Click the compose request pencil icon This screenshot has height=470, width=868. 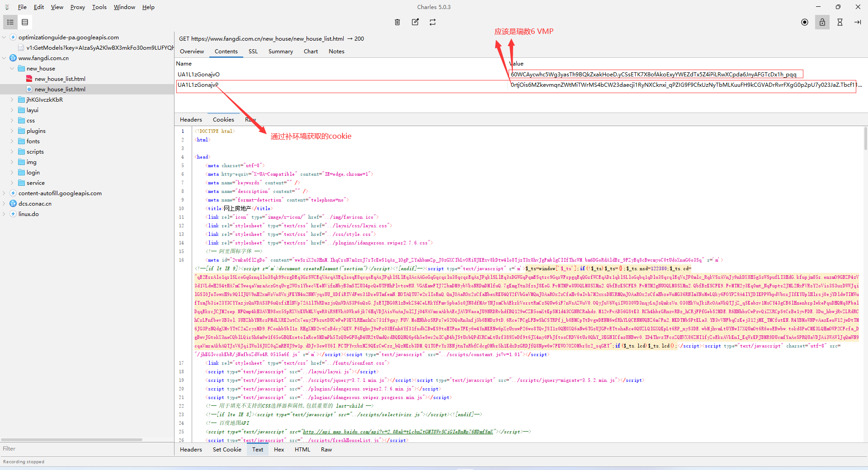tap(415, 22)
